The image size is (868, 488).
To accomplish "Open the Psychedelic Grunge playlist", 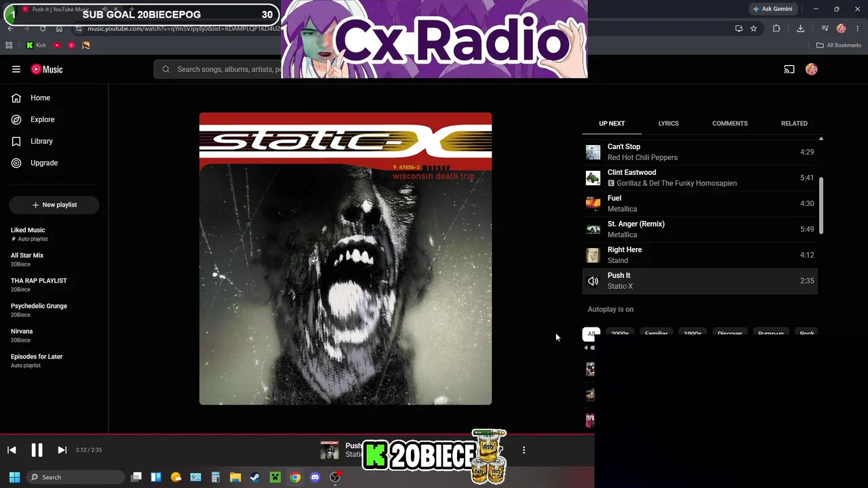I will 54,310.
